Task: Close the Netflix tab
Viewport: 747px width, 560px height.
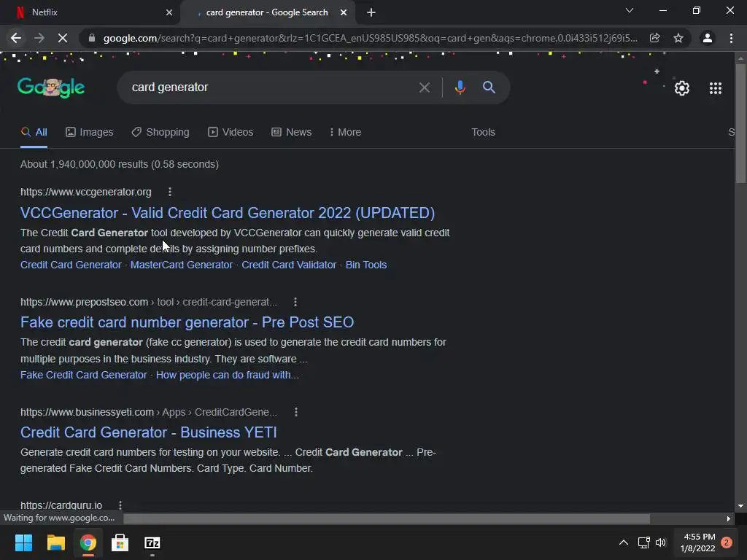Action: point(169,12)
